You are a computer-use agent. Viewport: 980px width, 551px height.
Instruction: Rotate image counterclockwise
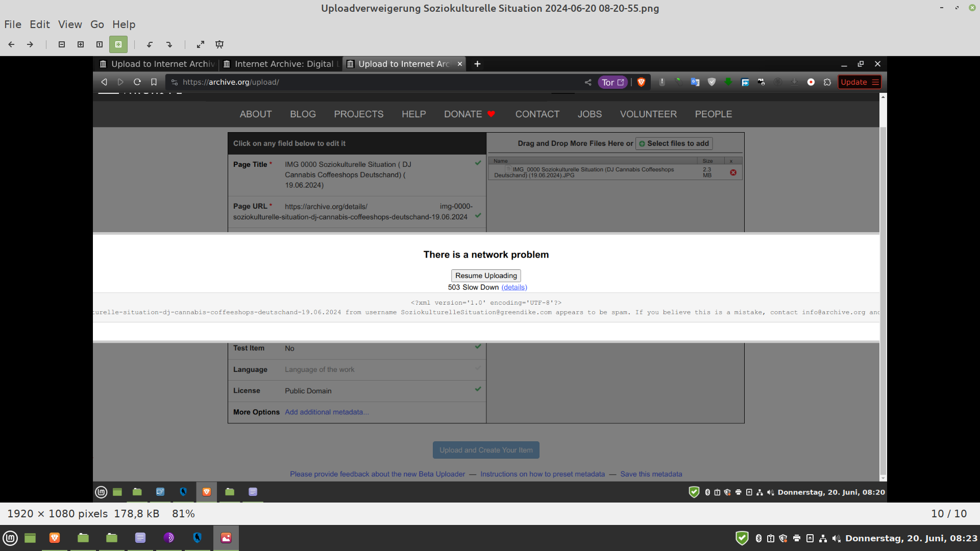pos(150,44)
